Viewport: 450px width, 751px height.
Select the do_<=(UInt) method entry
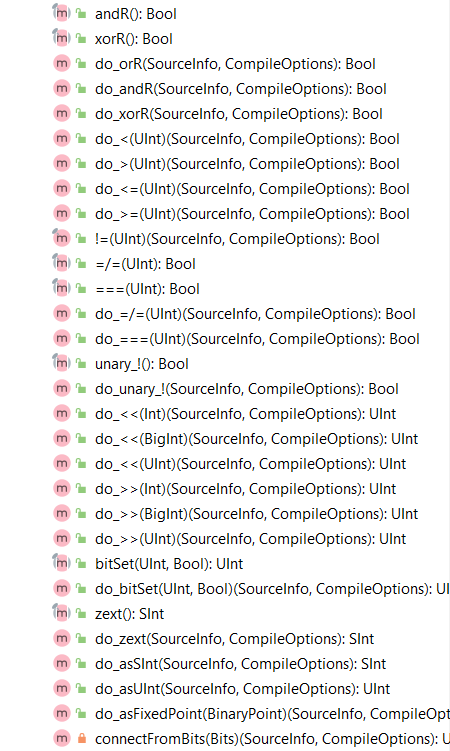click(252, 189)
